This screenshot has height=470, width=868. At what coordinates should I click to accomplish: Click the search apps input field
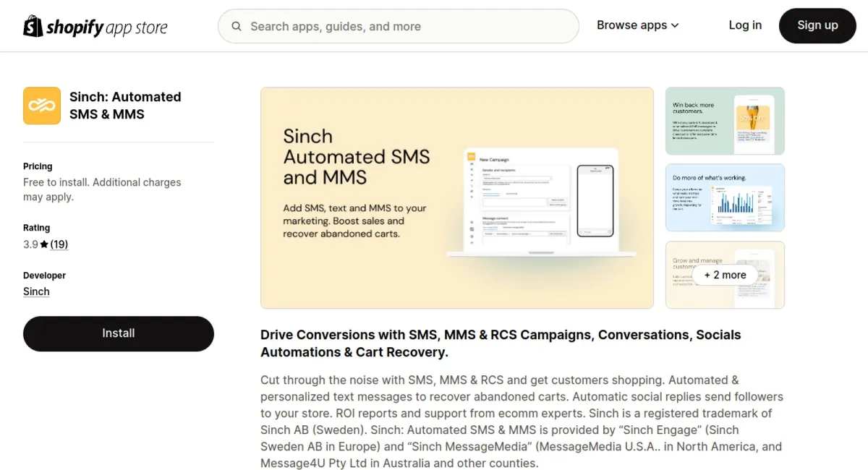click(398, 26)
